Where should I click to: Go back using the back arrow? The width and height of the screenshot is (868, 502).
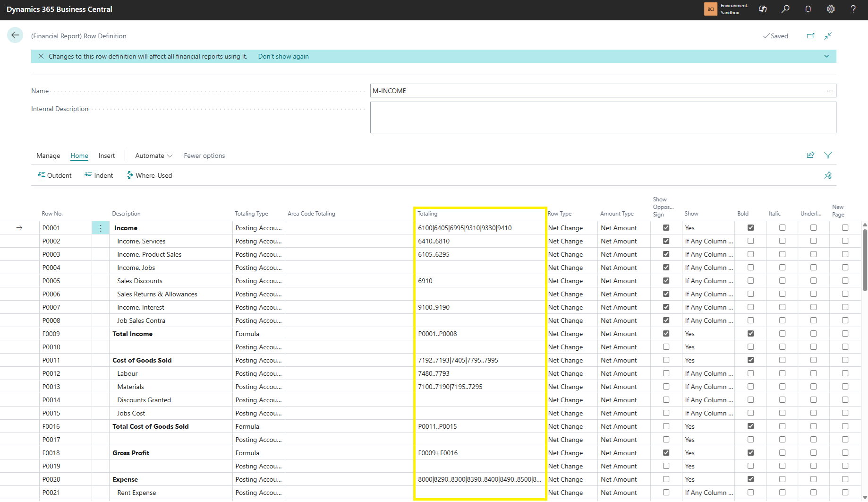tap(15, 35)
